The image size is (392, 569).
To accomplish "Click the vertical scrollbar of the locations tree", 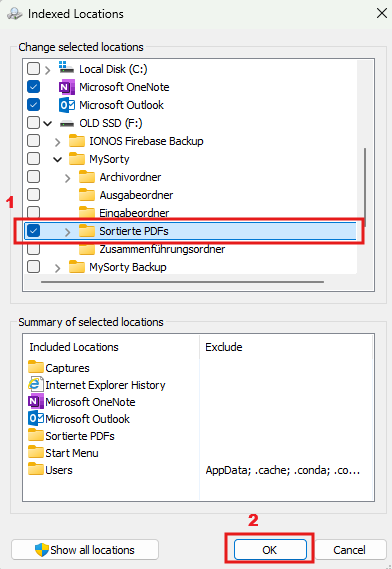I will tap(365, 187).
